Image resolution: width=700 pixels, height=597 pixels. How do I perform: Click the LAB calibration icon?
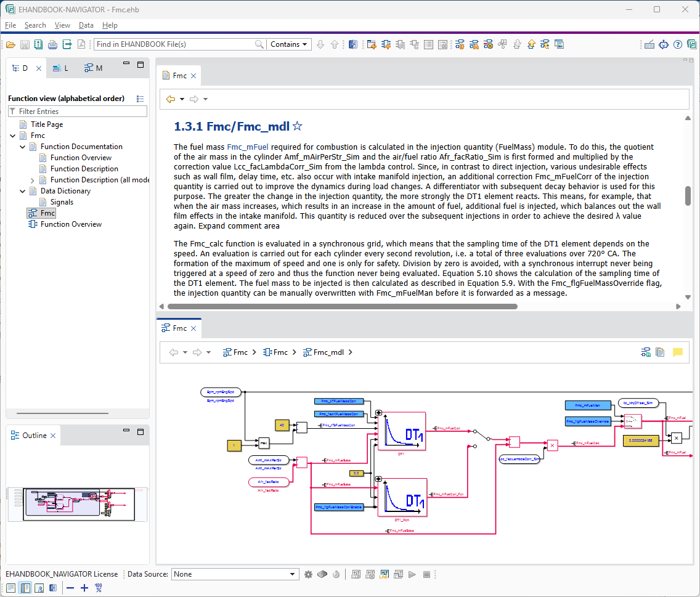tap(385, 575)
